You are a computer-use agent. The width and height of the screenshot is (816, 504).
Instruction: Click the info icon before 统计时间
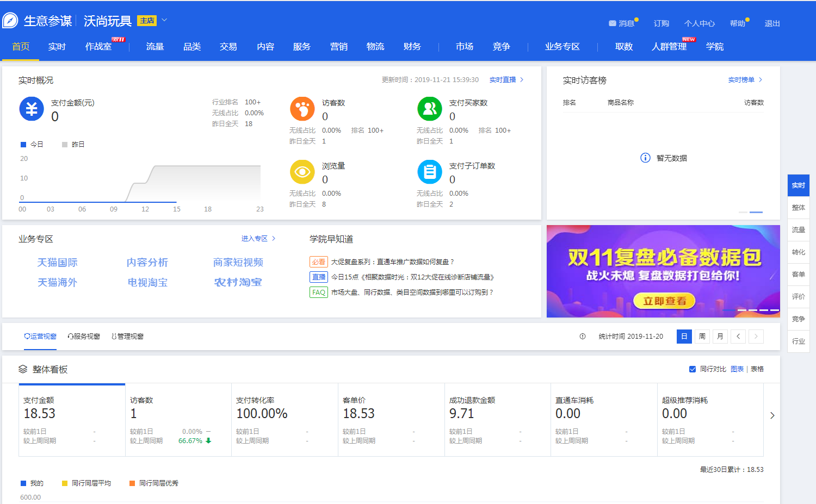tap(583, 336)
